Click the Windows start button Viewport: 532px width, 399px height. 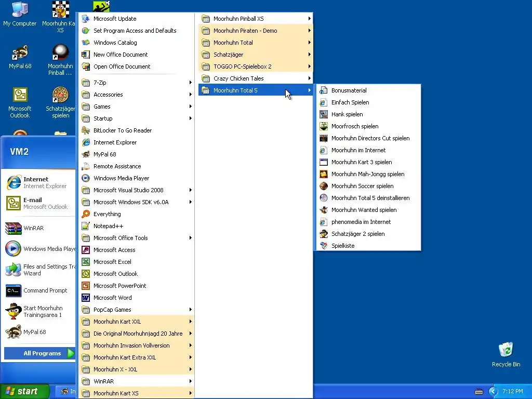(x=24, y=391)
